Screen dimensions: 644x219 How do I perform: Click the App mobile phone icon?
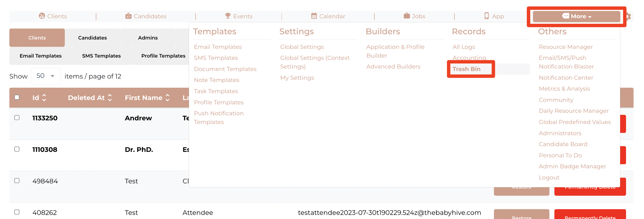coord(486,16)
